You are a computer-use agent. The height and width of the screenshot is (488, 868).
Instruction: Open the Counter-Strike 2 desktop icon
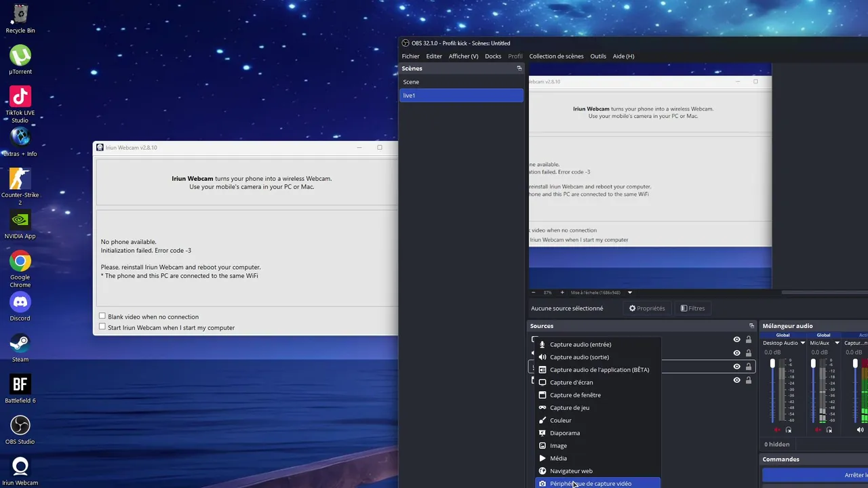(x=20, y=186)
